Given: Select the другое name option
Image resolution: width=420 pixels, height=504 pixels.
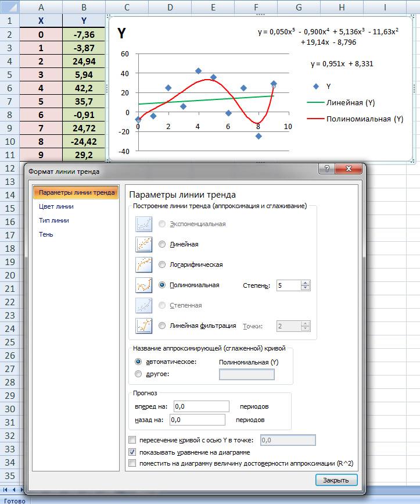Looking at the screenshot, I should pyautogui.click(x=138, y=374).
